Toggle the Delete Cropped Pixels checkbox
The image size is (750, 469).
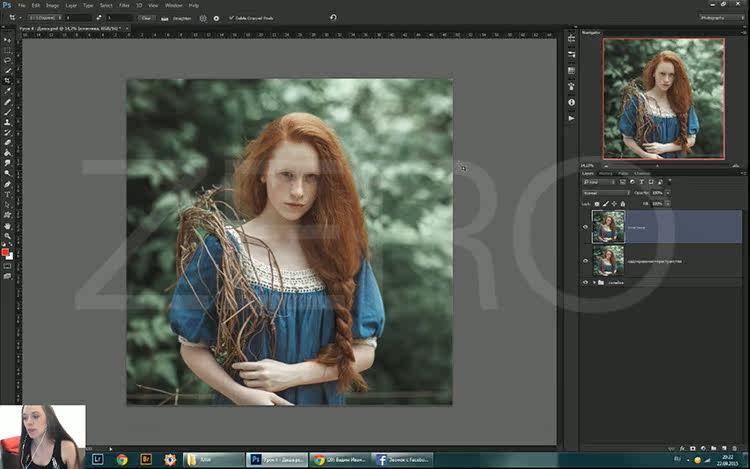click(x=230, y=17)
